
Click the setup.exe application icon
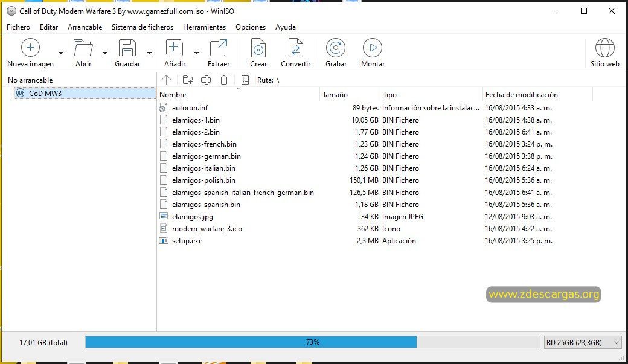tap(164, 241)
